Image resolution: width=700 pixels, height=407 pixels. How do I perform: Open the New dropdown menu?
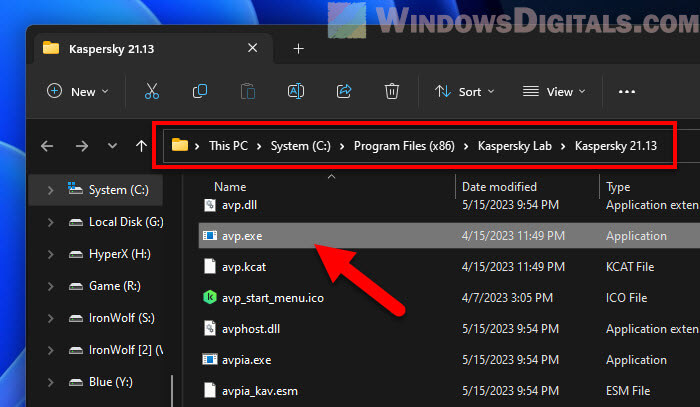tap(78, 91)
